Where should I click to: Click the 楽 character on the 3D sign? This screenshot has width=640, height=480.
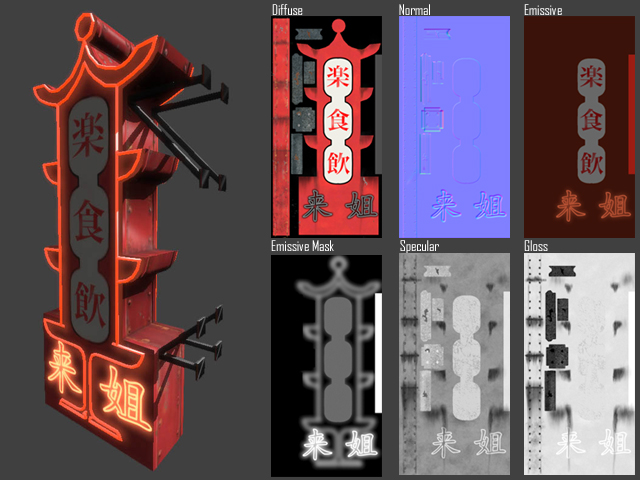84,130
